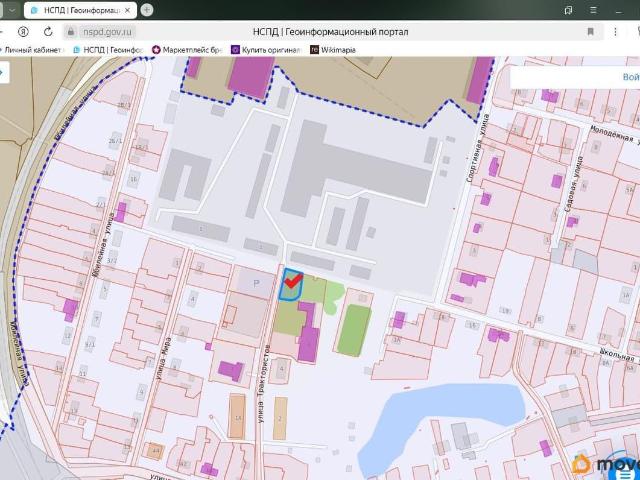Viewport: 640px width, 480px height.
Task: Bookmark this page via address bar icon
Action: tap(590, 32)
